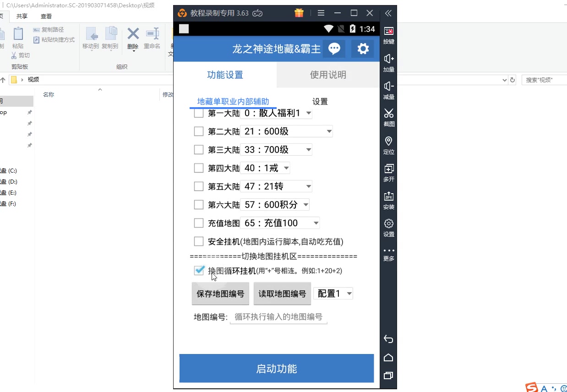
Task: Tick the 安全挂机 checkbox
Action: tap(199, 241)
